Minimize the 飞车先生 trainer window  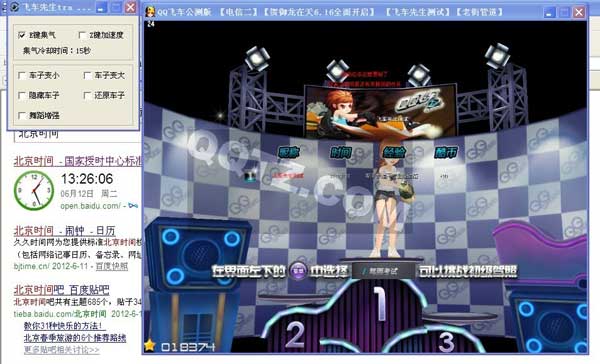101,7
